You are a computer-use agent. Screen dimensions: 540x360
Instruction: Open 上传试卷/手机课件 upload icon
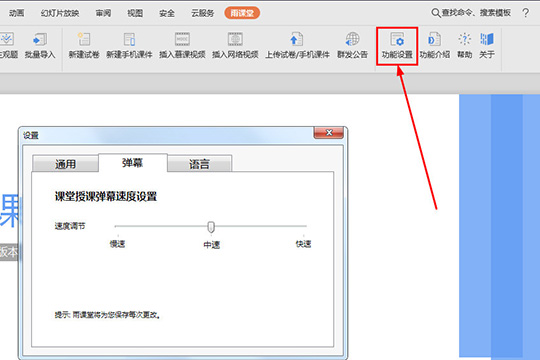coord(297,39)
